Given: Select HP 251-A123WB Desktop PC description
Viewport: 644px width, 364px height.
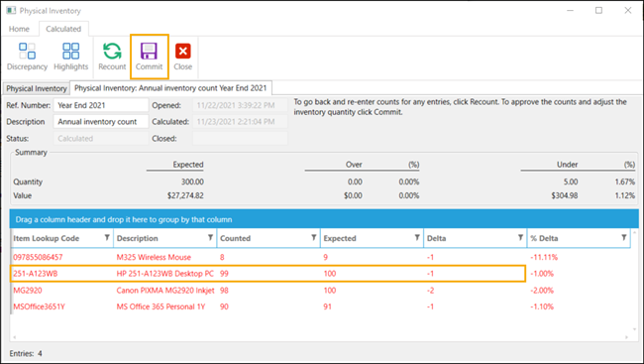Looking at the screenshot, I should 165,274.
